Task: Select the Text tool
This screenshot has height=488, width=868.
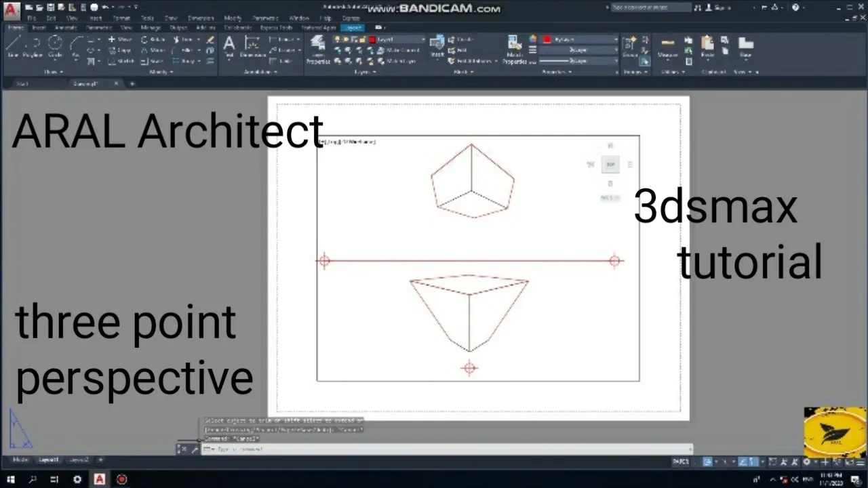Action: [x=229, y=46]
